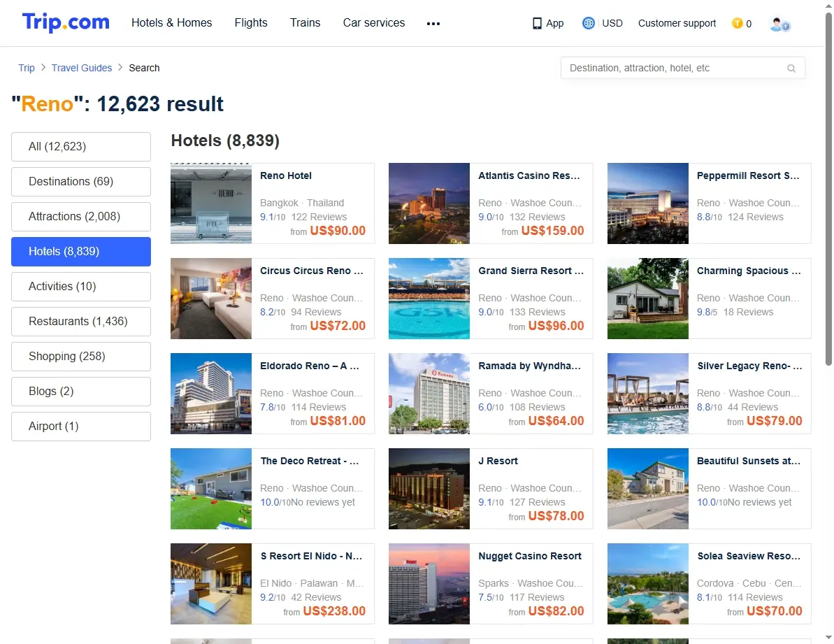Screen dimensions: 834x644
Task: Click the Reno Hotel title
Action: [x=286, y=176]
